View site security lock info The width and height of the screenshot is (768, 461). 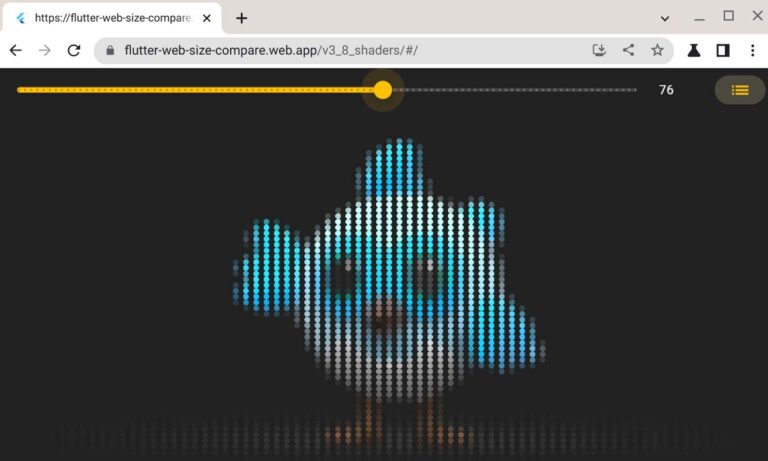point(110,50)
